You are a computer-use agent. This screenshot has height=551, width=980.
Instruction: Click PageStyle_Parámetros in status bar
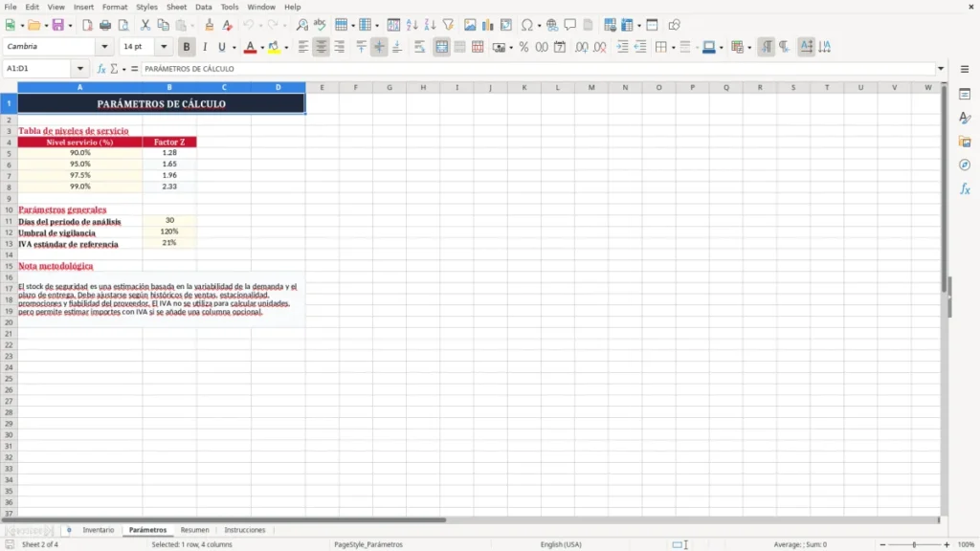(x=368, y=544)
